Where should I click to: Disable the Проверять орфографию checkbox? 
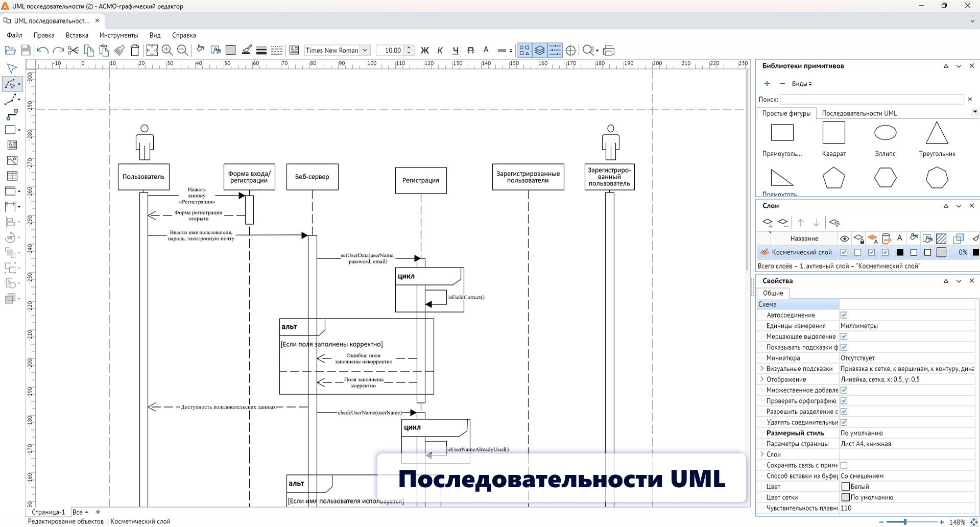[844, 401]
